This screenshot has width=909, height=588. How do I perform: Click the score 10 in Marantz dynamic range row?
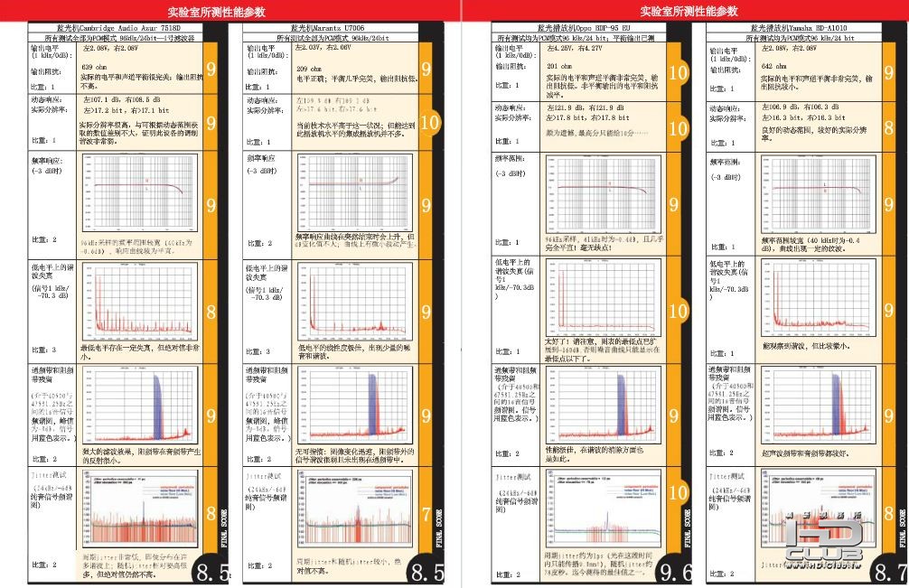[x=429, y=122]
